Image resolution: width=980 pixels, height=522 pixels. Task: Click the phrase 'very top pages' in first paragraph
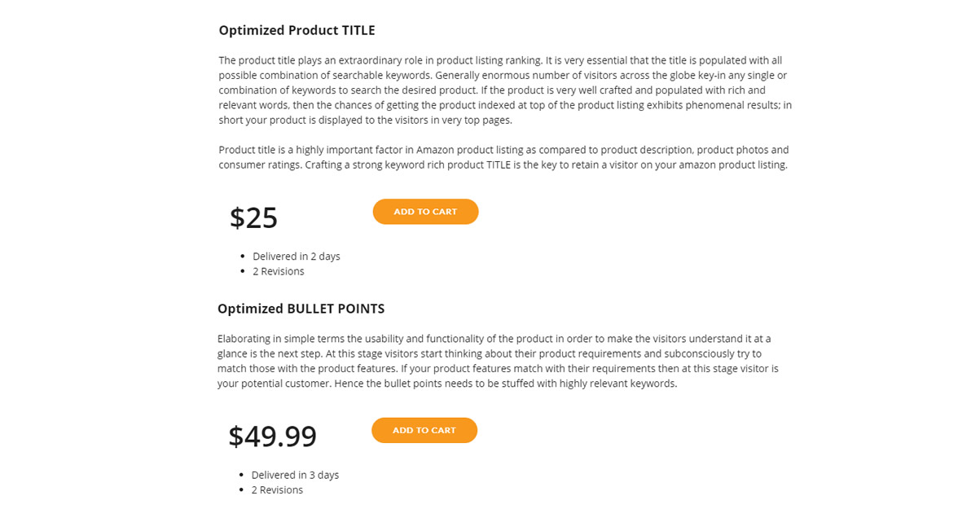point(477,120)
